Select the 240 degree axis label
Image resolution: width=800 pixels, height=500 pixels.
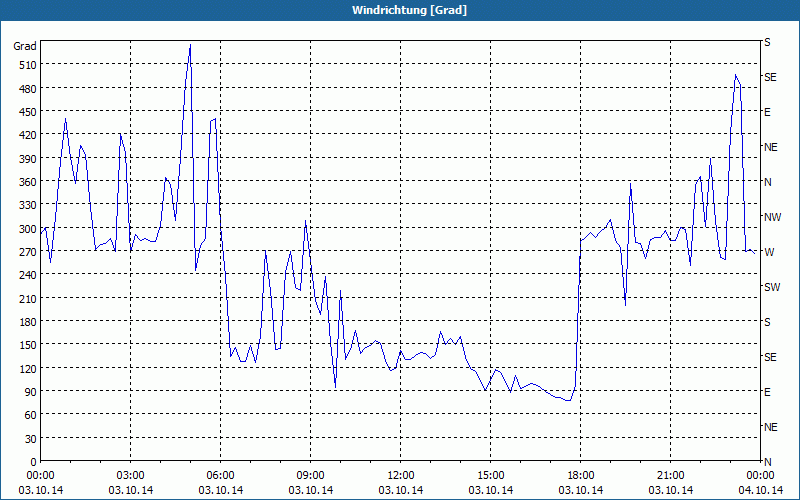pos(28,275)
